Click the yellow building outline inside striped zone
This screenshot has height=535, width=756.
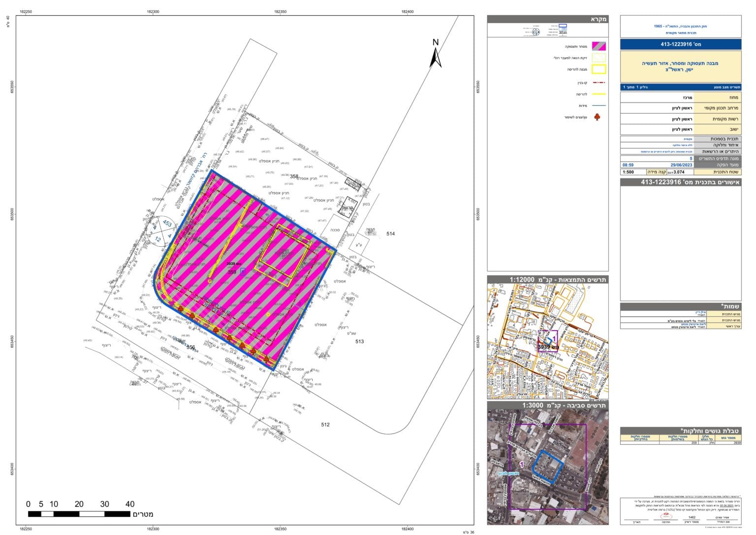pos(284,255)
